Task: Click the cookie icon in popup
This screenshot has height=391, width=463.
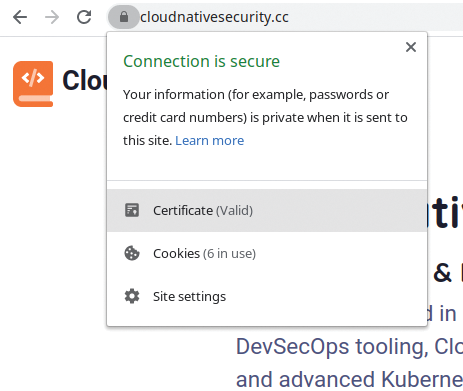Action: coord(132,253)
